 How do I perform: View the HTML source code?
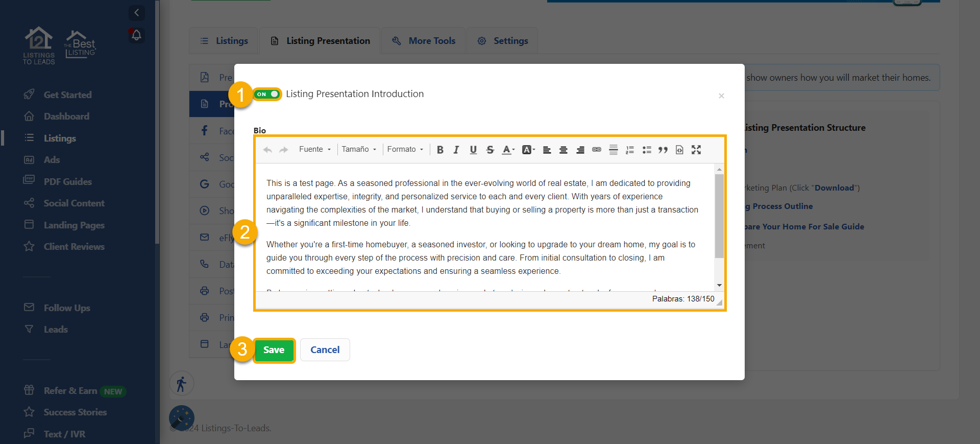pos(679,150)
